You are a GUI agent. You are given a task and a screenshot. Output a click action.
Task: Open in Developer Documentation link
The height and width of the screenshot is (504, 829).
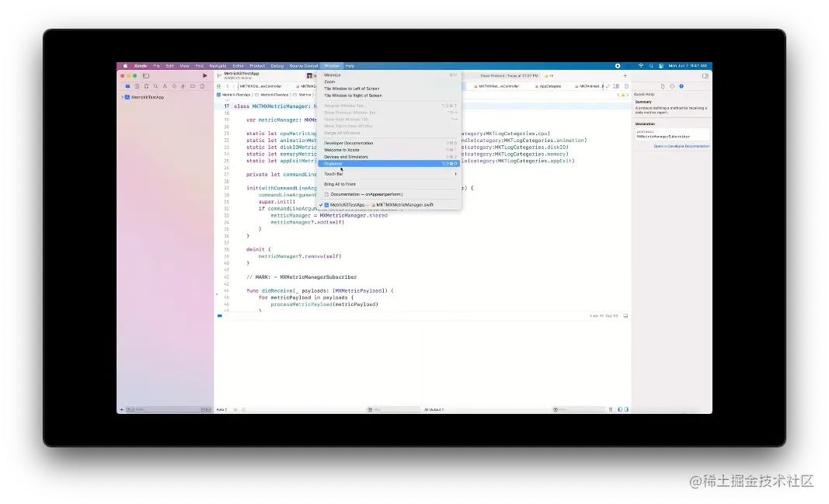pyautogui.click(x=681, y=146)
